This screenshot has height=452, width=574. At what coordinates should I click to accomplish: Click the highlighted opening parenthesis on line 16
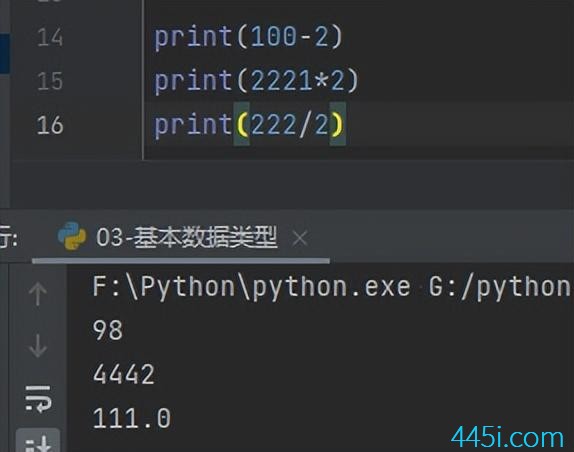(x=242, y=124)
